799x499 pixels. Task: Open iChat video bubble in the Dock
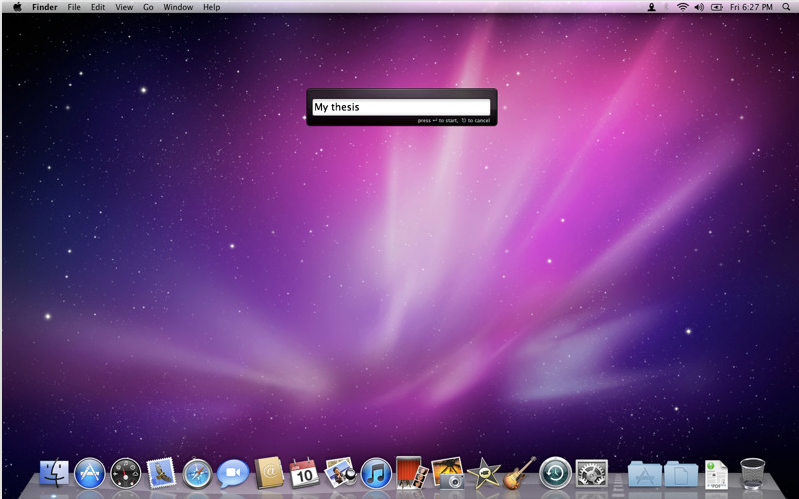233,474
